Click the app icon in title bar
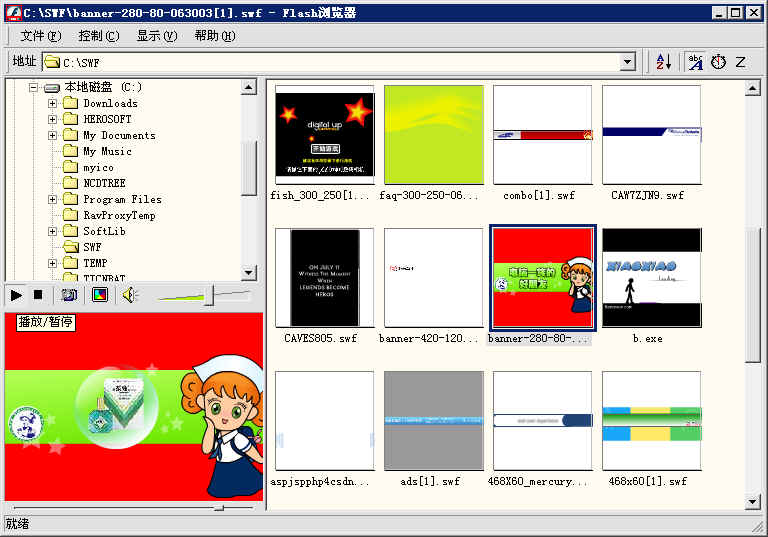The image size is (768, 537). pyautogui.click(x=13, y=13)
